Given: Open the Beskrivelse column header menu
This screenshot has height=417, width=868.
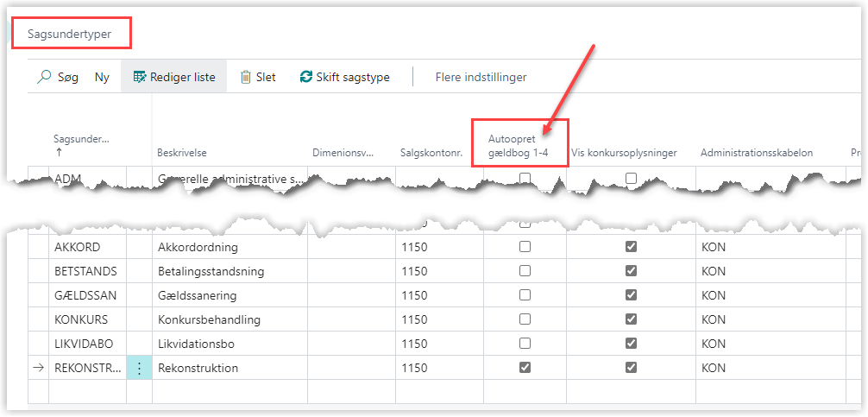Looking at the screenshot, I should click(x=181, y=153).
